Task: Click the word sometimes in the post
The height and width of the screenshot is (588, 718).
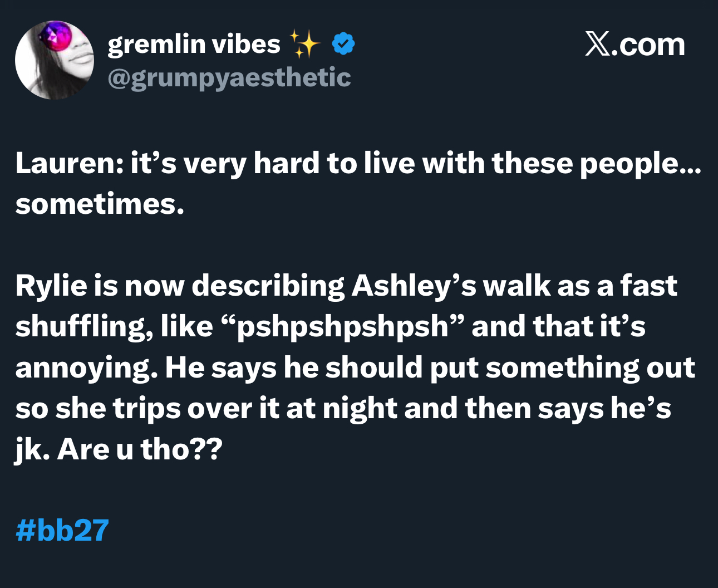Action: click(99, 204)
